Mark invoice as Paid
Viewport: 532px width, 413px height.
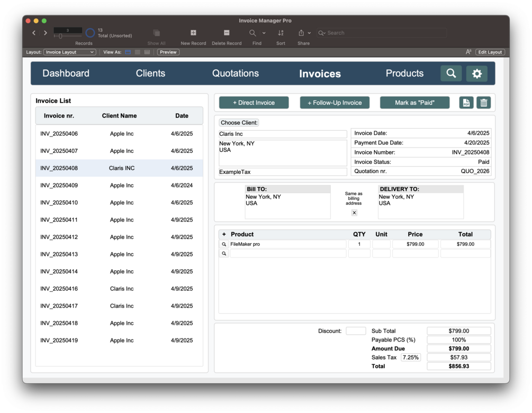pyautogui.click(x=414, y=103)
